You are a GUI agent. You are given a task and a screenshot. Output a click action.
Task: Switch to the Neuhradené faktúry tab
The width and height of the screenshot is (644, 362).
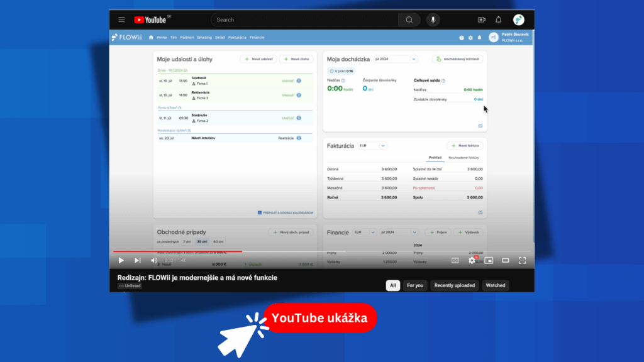point(464,158)
